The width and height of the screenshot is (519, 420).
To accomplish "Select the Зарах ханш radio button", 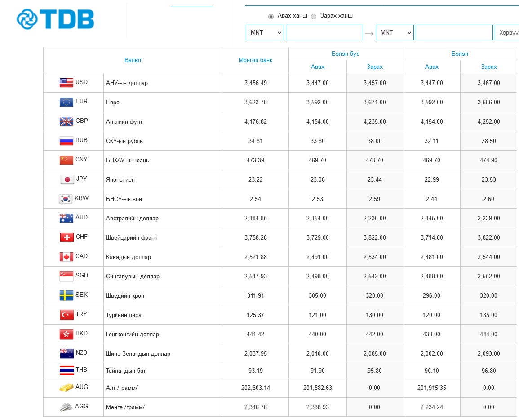I will click(x=314, y=16).
